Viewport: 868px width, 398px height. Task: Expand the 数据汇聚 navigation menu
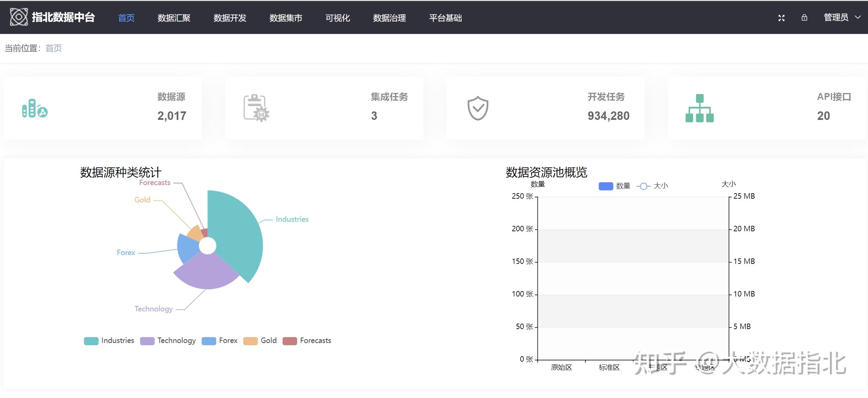(x=174, y=18)
